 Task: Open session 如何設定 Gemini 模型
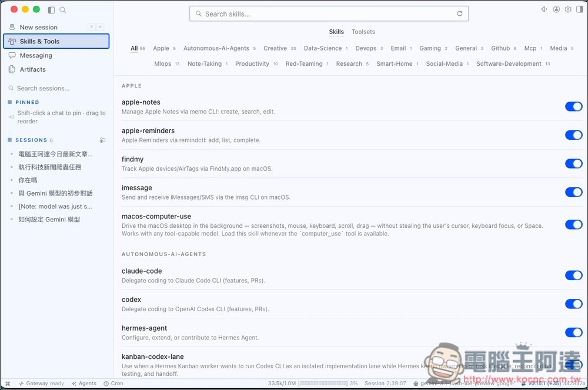49,220
